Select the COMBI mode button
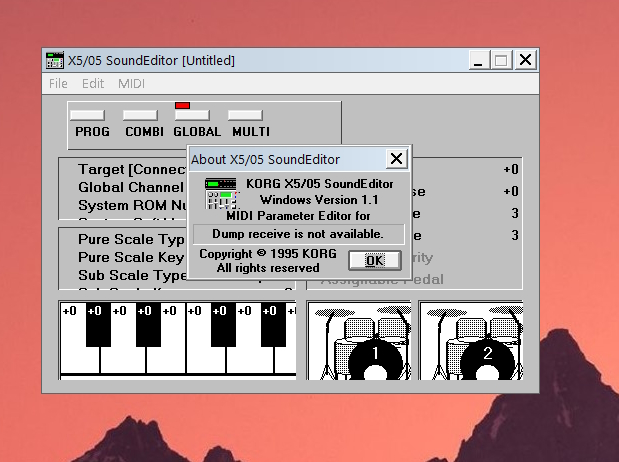The width and height of the screenshot is (619, 462). (x=140, y=115)
